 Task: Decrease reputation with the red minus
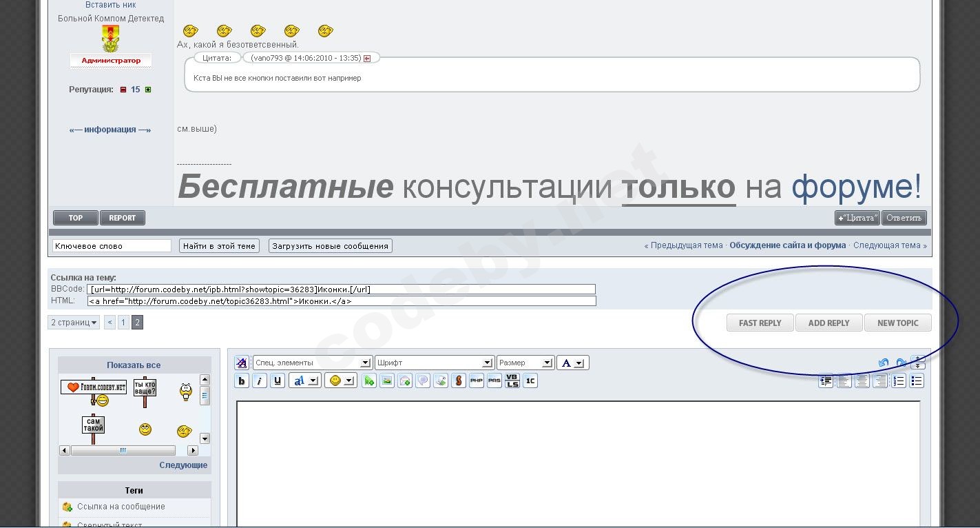pyautogui.click(x=123, y=90)
